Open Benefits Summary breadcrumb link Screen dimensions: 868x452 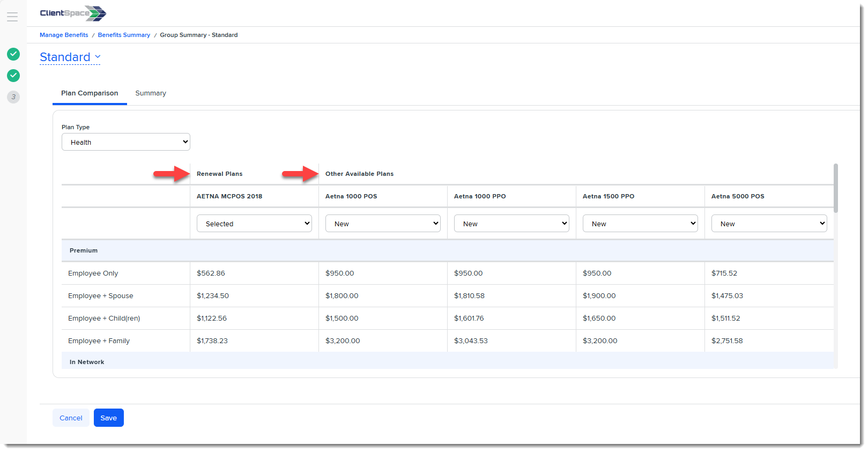tap(124, 35)
